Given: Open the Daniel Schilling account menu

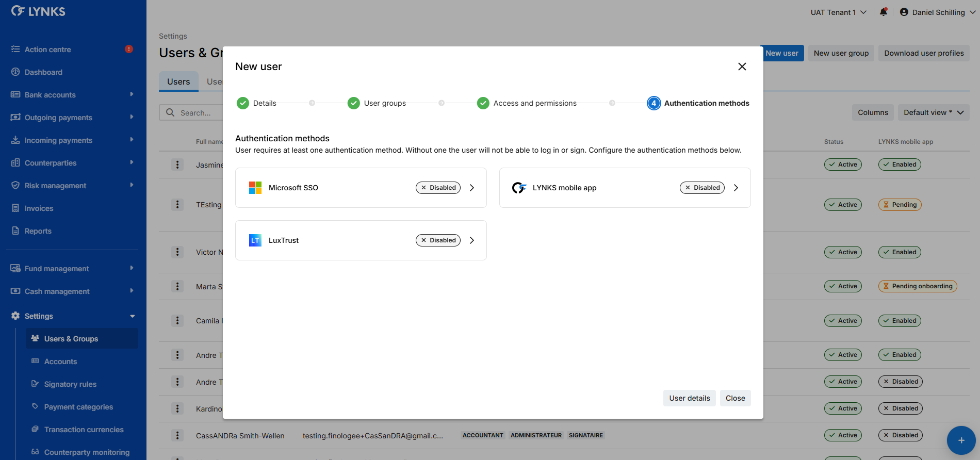Looking at the screenshot, I should (937, 12).
